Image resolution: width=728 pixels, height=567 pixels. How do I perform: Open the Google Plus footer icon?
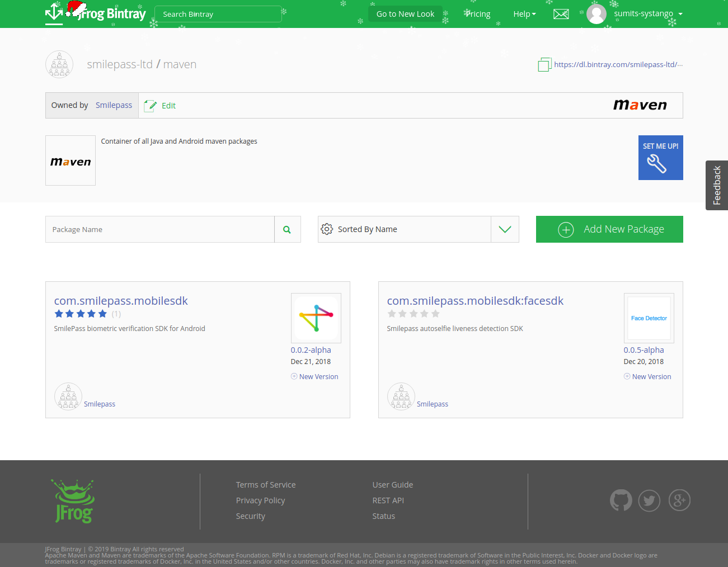(679, 500)
